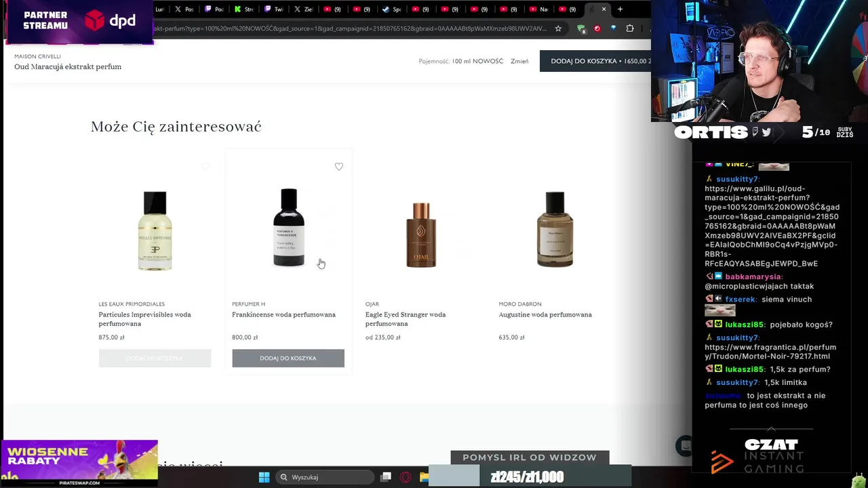
Task: Open the Augustine bottle image
Action: click(x=555, y=229)
